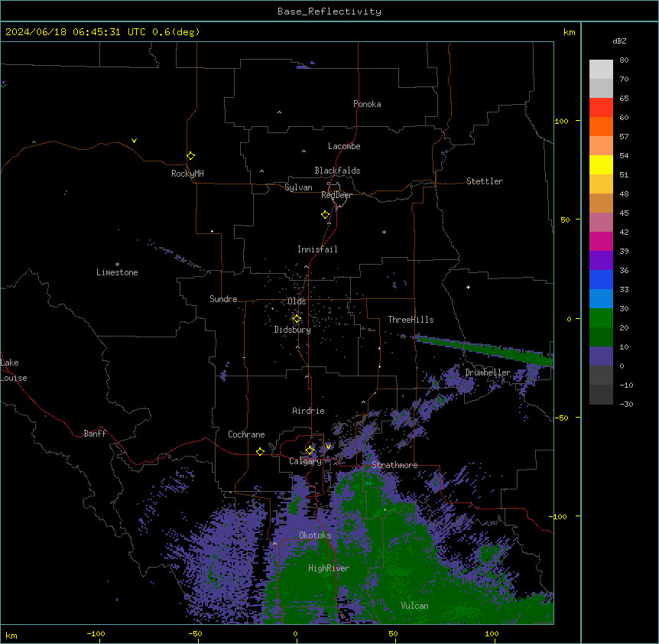The width and height of the screenshot is (659, 644).
Task: Click the yellow marker above Didsbury
Action: click(297, 319)
